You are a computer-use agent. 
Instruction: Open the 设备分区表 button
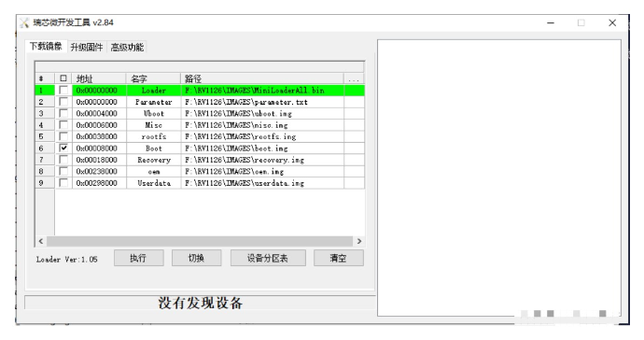click(268, 258)
